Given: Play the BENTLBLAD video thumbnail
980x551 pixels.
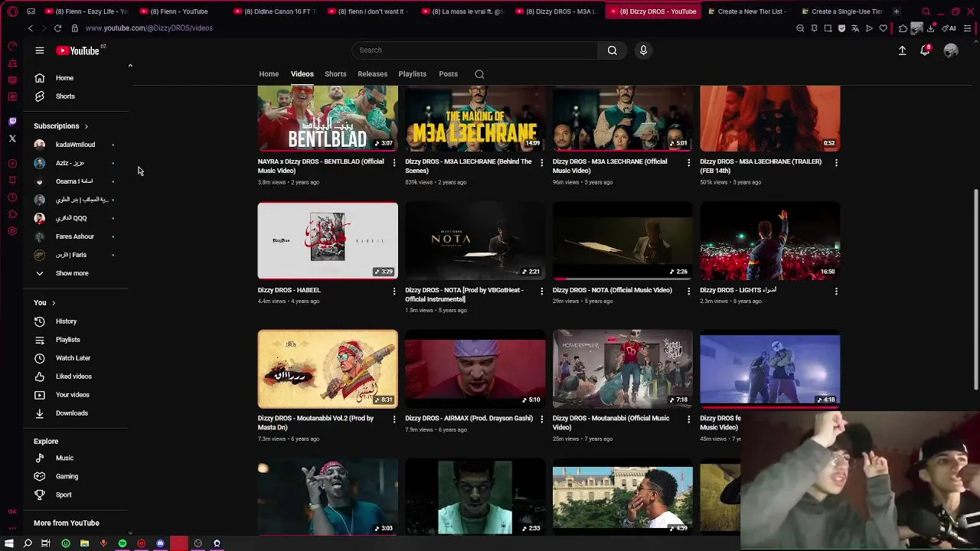Looking at the screenshot, I should [x=328, y=118].
